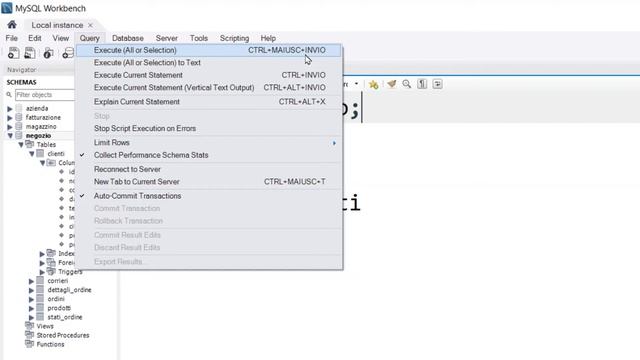This screenshot has height=360, width=640.
Task: Select the magazzino schema label
Action: click(x=41, y=127)
